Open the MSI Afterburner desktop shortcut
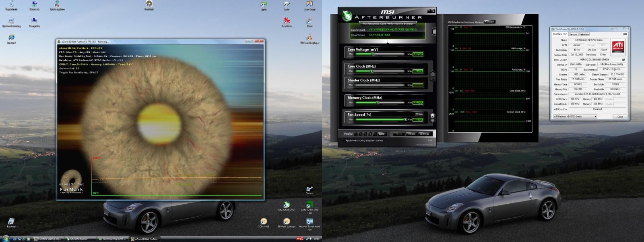This screenshot has height=242, width=644. pos(287,206)
